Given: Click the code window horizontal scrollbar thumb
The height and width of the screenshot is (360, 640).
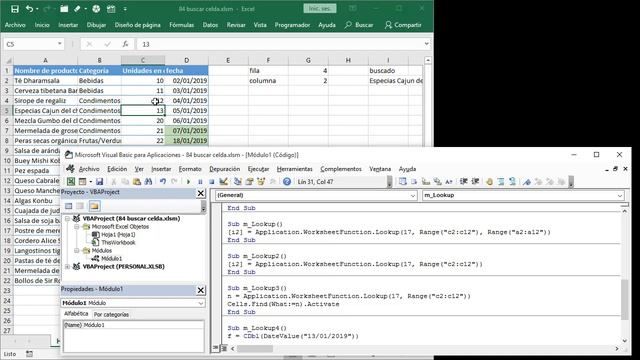Looking at the screenshot, I should point(255,349).
